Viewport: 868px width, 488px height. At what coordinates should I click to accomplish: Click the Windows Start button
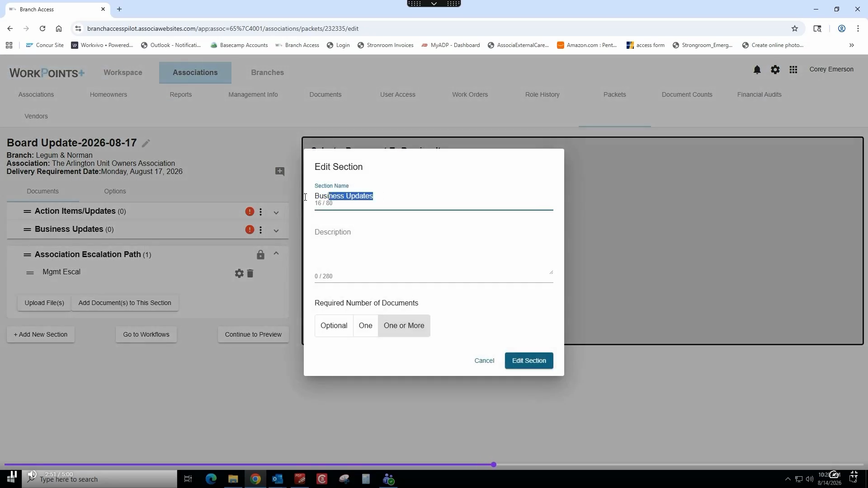click(11, 479)
